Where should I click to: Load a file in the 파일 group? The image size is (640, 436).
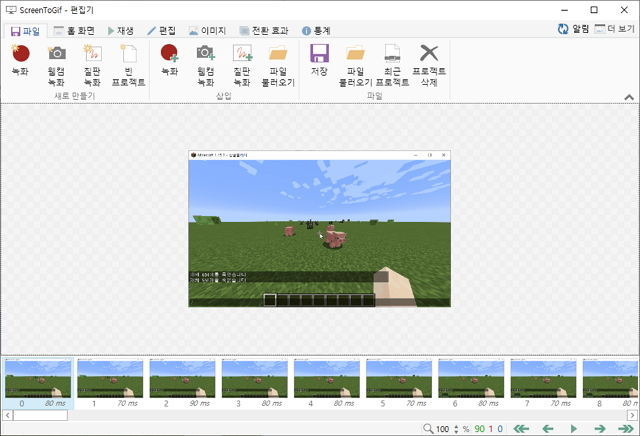pos(356,65)
